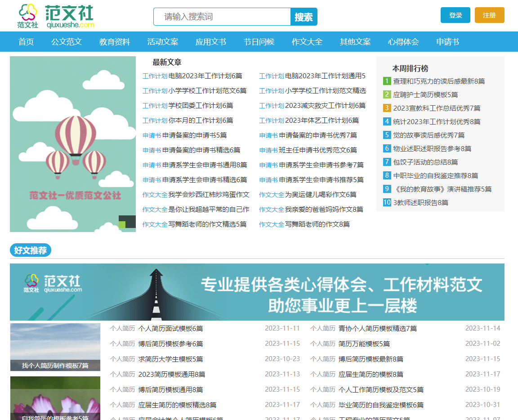Image resolution: width=518 pixels, height=420 pixels.
Task: Open ranked article 查理和巧克力的读后感最新8篇
Action: pos(439,81)
